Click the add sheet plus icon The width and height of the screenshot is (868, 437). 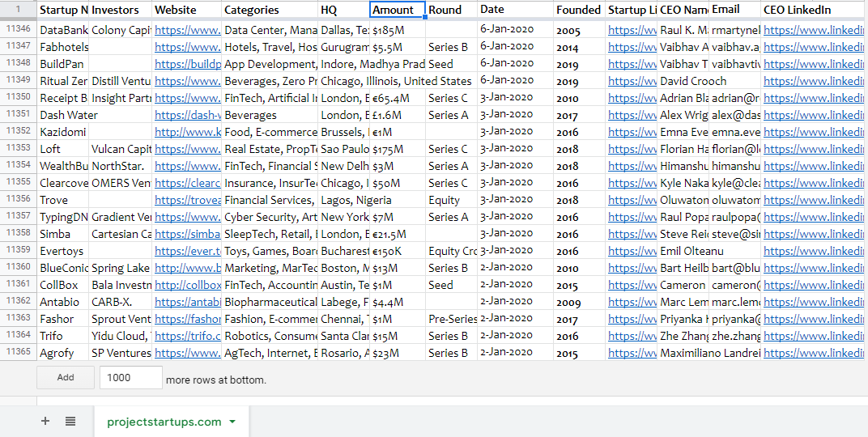[45, 422]
